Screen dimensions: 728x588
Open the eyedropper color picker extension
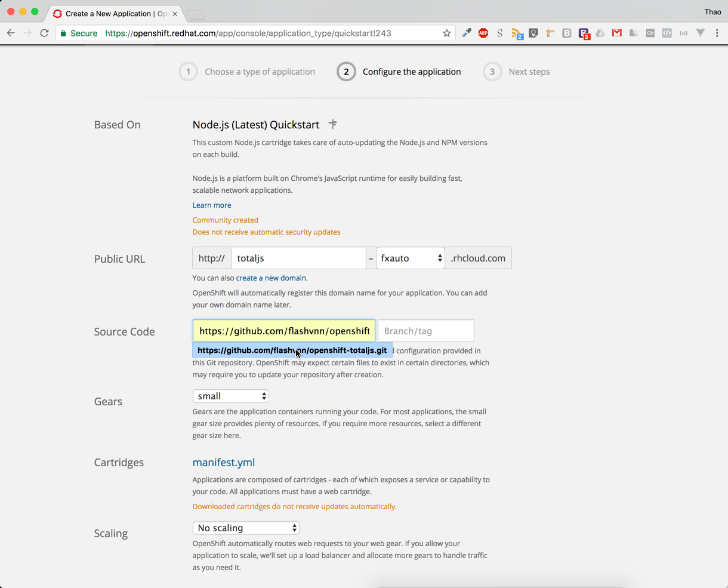click(467, 33)
